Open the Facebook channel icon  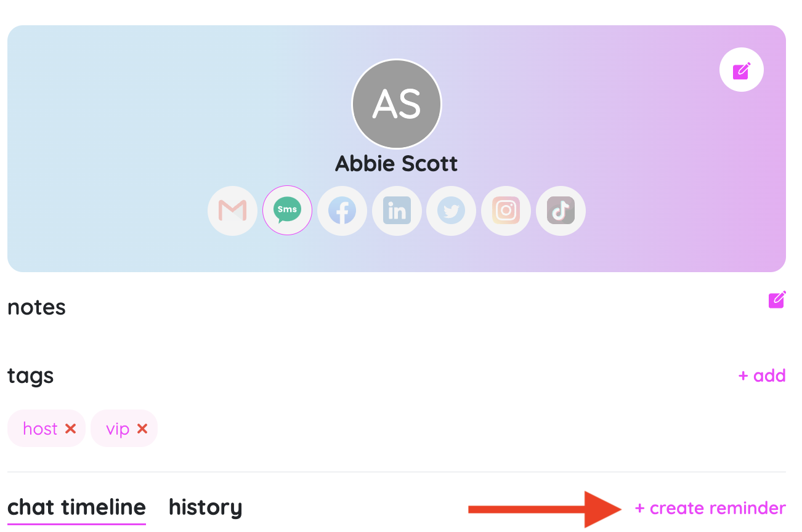342,211
